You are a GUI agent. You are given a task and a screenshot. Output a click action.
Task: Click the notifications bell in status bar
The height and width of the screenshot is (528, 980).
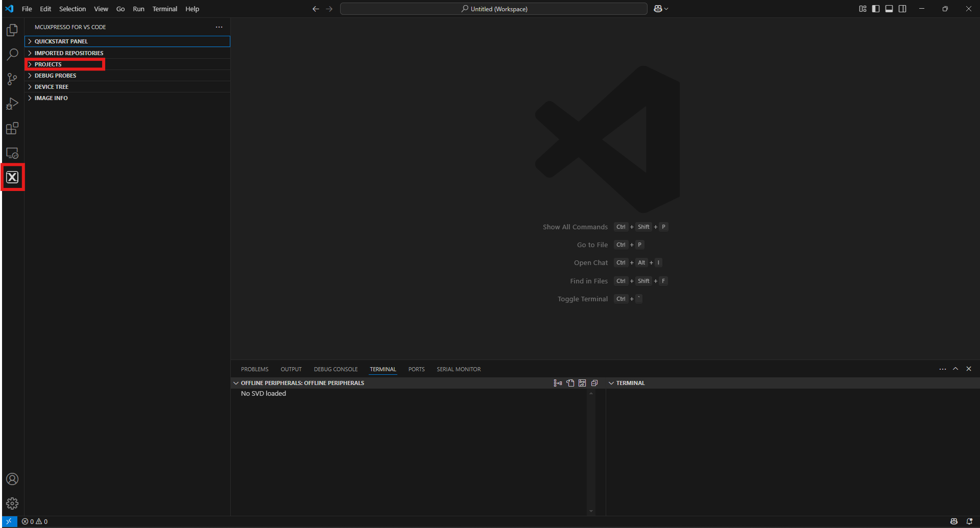tap(969, 521)
